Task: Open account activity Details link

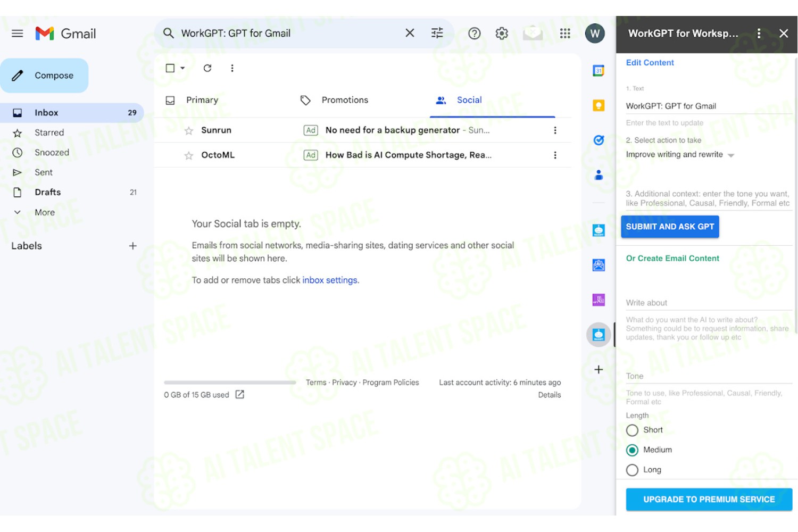Action: (x=550, y=395)
